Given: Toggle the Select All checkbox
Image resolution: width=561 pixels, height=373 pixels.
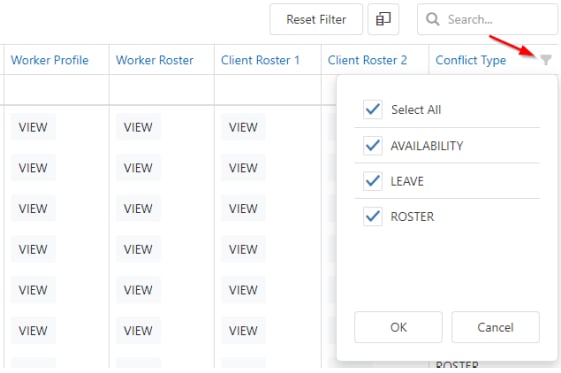Looking at the screenshot, I should tap(372, 109).
